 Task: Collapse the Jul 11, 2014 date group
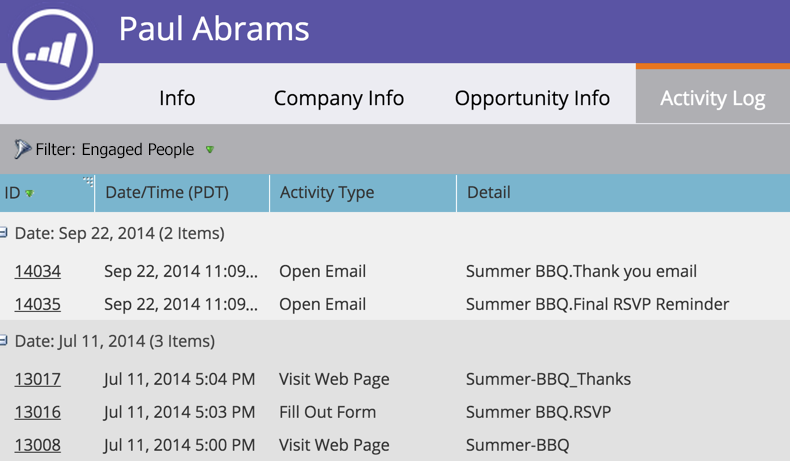4,341
